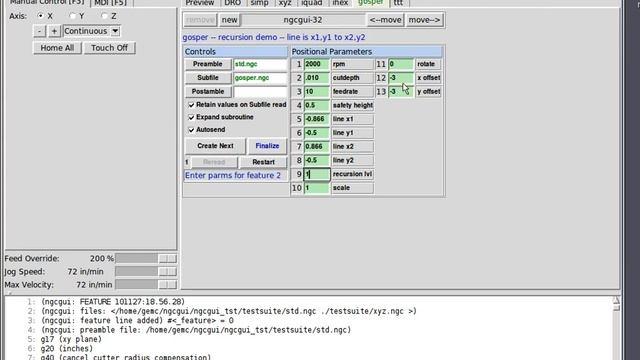640x360 pixels.
Task: Click the Feed Override slider
Action: pos(146,258)
